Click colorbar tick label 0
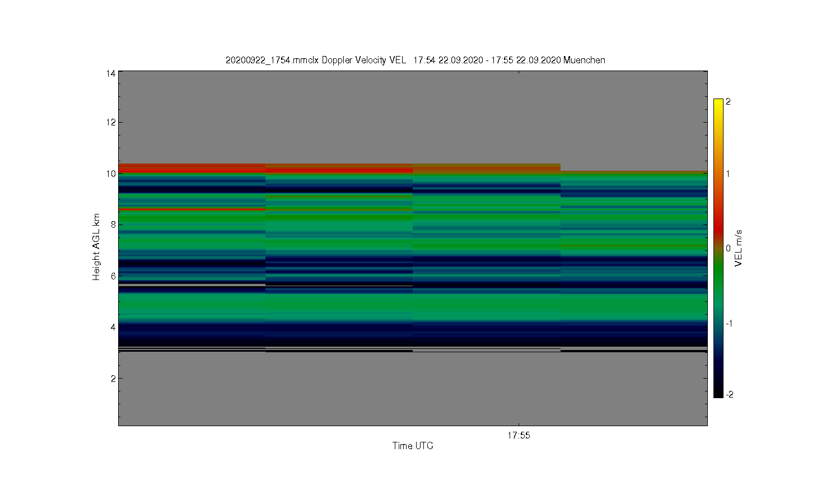The height and width of the screenshot is (504, 840). [728, 248]
